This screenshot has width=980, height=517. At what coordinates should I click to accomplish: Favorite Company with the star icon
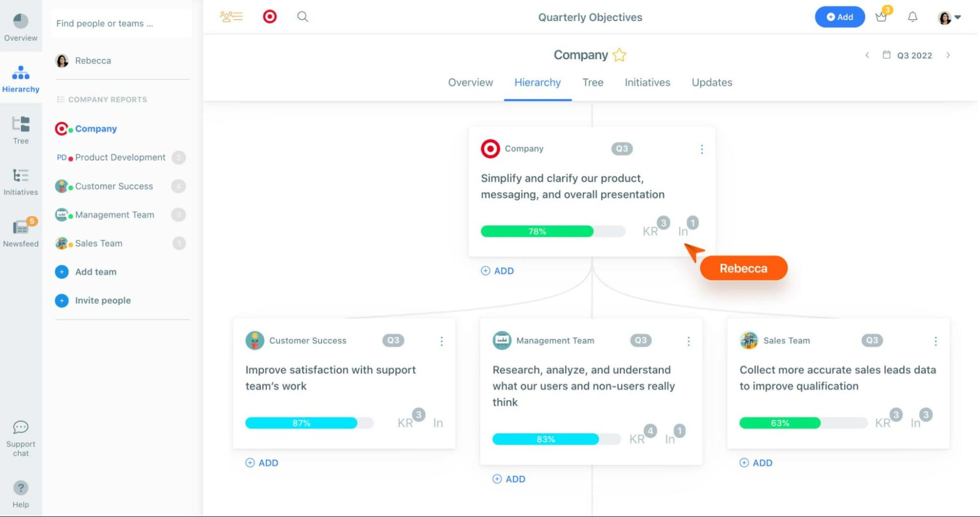620,55
